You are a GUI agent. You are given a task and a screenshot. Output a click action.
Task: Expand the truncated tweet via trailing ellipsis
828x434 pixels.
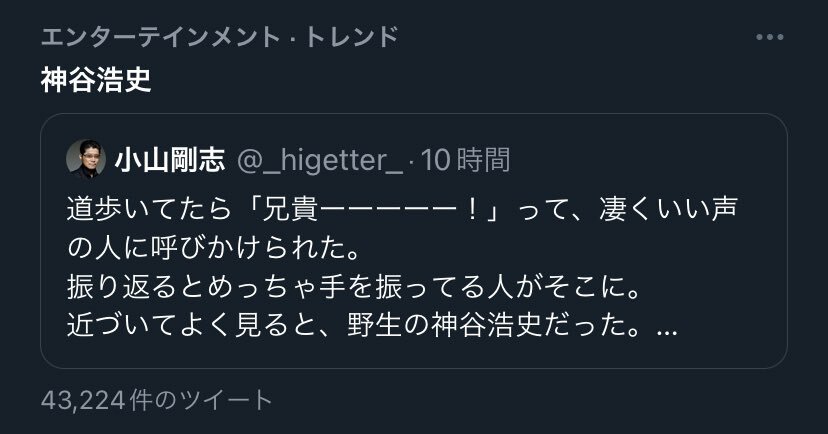coord(666,331)
